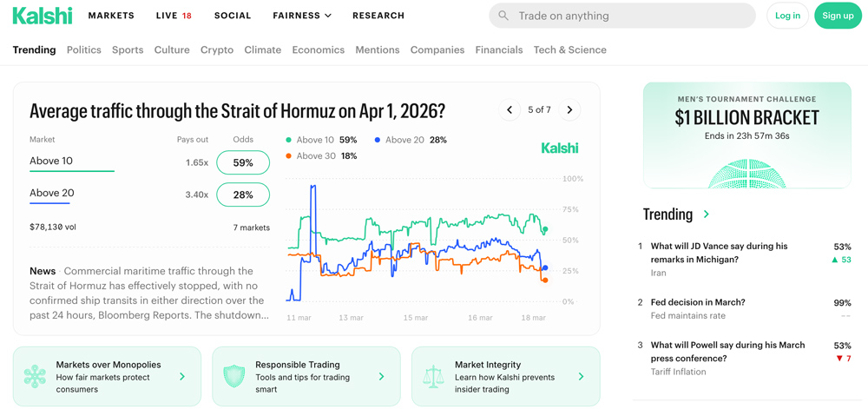This screenshot has width=868, height=409.
Task: Click the green Kalshi logo on chart
Action: [559, 148]
